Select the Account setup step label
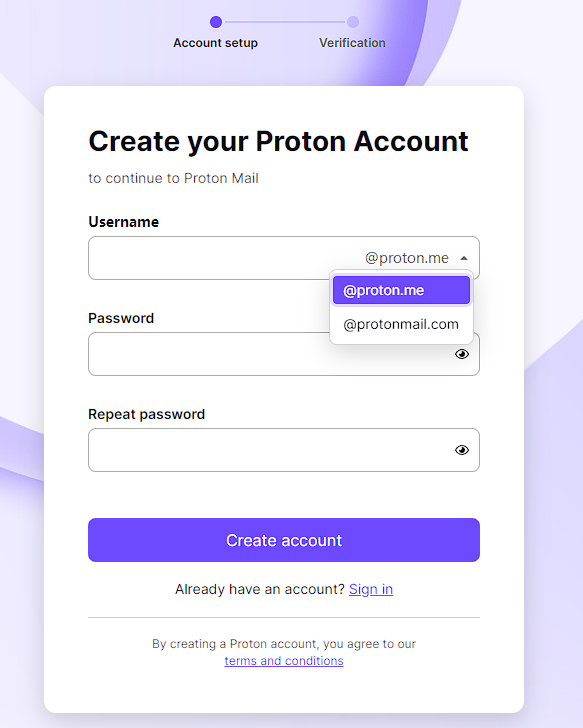This screenshot has width=583, height=728. pyautogui.click(x=215, y=43)
